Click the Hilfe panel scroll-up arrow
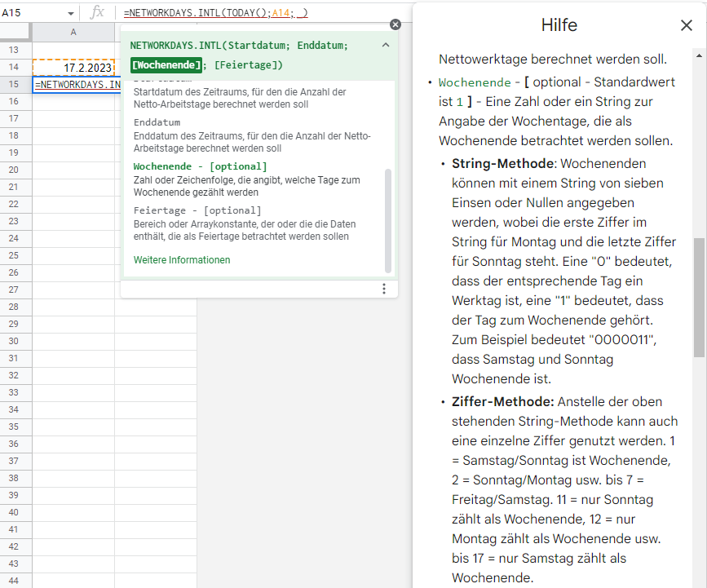Viewport: 707px width, 588px height. (x=699, y=56)
